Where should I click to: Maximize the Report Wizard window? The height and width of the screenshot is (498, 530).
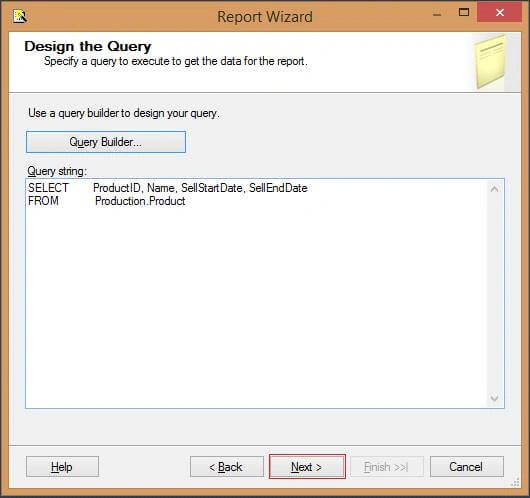point(464,13)
